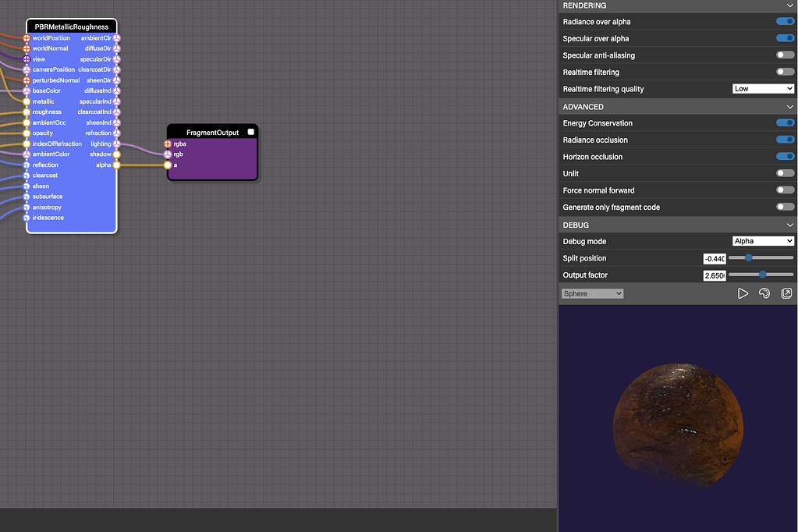798x532 pixels.
Task: Click the Split position value field
Action: (714, 258)
